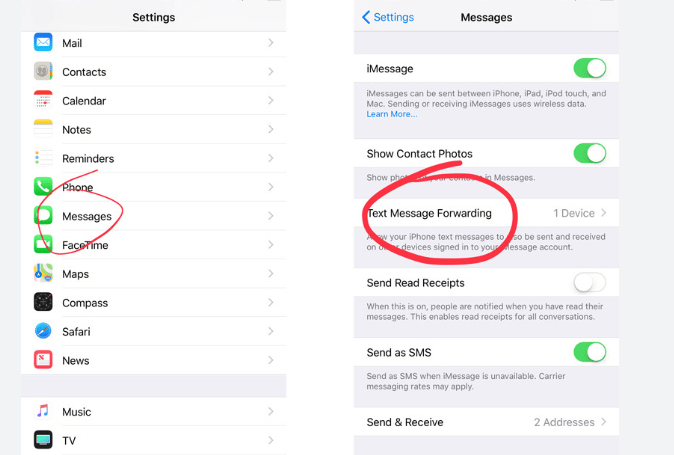Enable Send Read Receipts switch
Viewport: 674px width, 455px height.
point(589,283)
